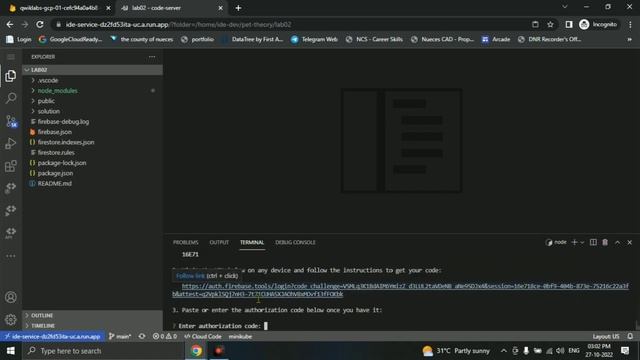The image size is (640, 360).
Task: Open the Explorer view in activity bar
Action: click(x=11, y=76)
